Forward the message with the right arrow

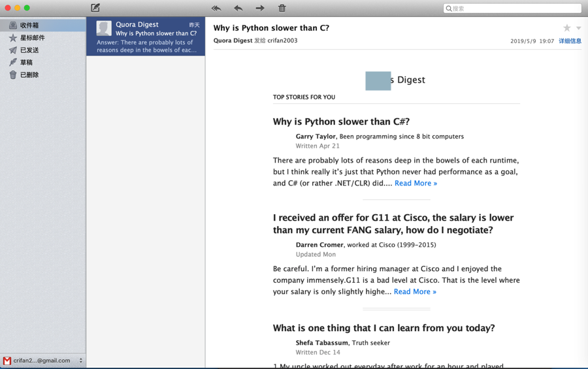pos(260,8)
